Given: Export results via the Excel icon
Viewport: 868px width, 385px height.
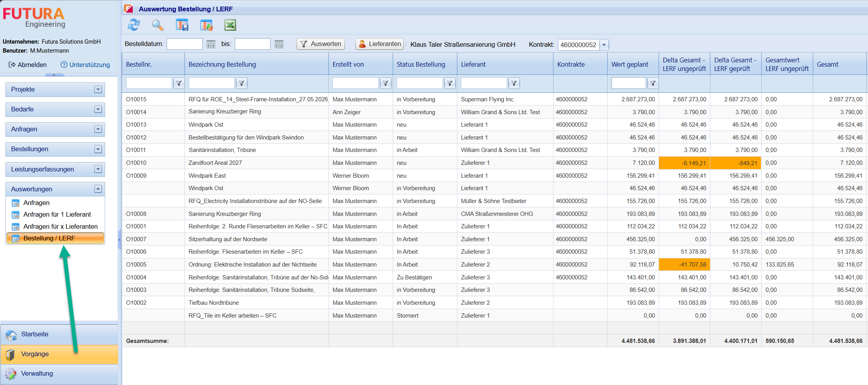Looking at the screenshot, I should point(230,25).
